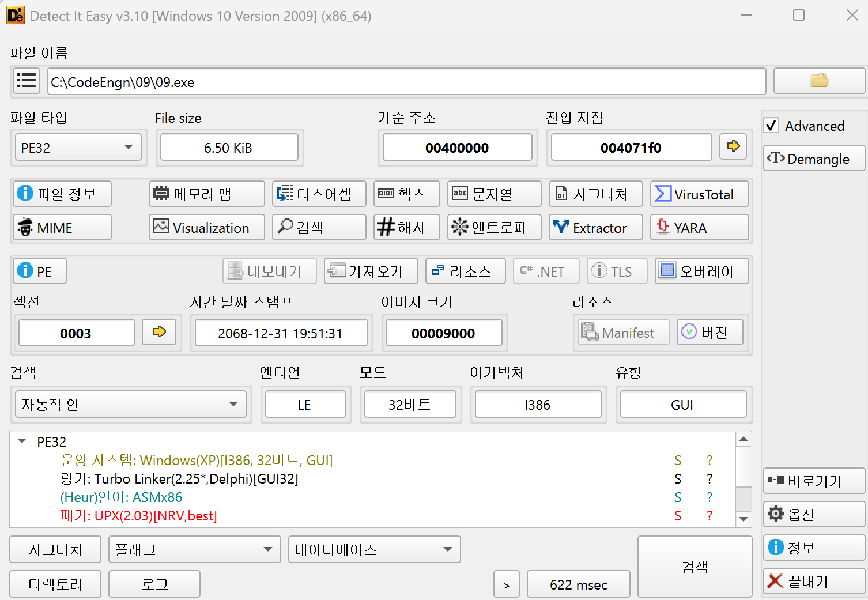
Task: Select the (Heur)언어 ASMx86 result row
Action: click(373, 497)
